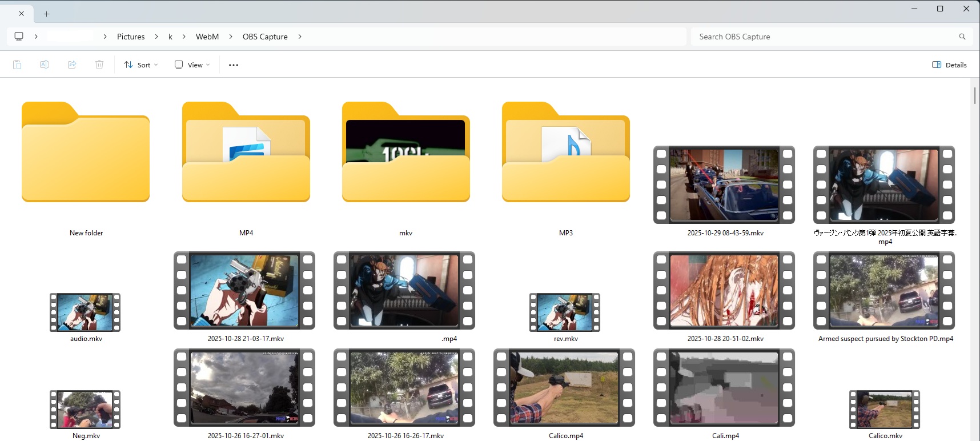Select the rev.mkv video thumbnail
Viewport: 980px width, 441px height.
point(565,312)
